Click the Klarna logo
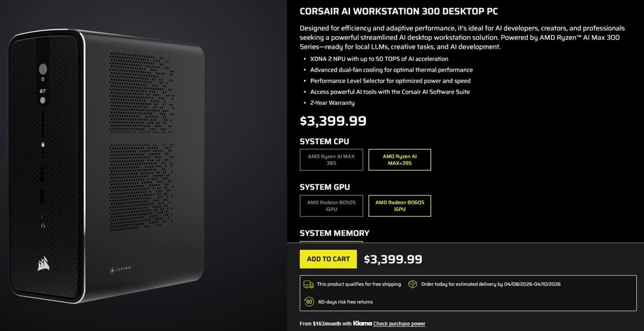Screen dimensions: 644x331 pos(362,323)
